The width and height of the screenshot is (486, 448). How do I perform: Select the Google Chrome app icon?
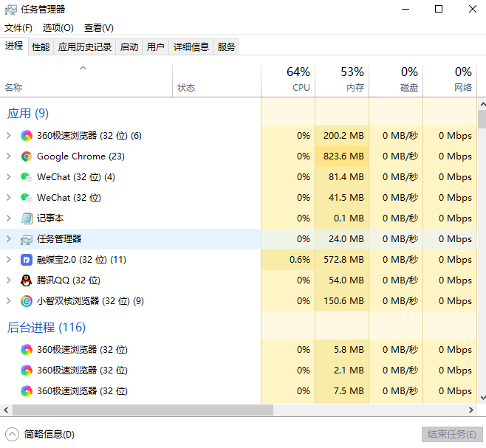click(x=27, y=156)
